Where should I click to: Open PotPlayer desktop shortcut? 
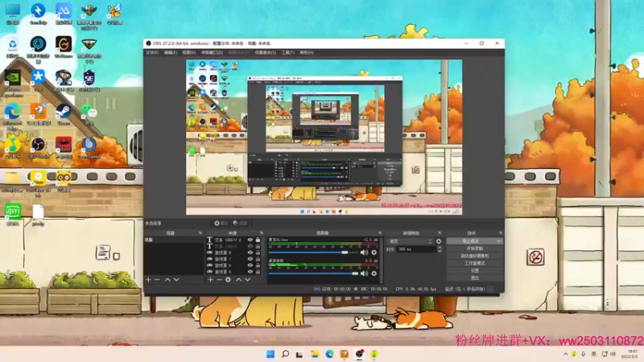click(x=38, y=184)
